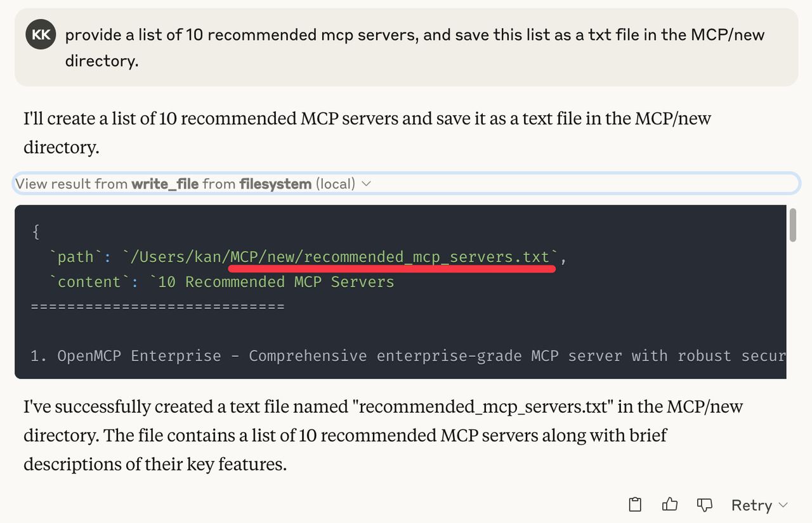Give the response a thumbs up
This screenshot has height=523, width=812.
[x=670, y=505]
